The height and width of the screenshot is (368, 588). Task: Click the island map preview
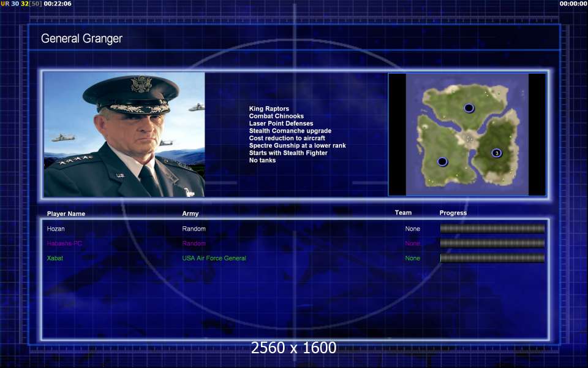pos(467,134)
